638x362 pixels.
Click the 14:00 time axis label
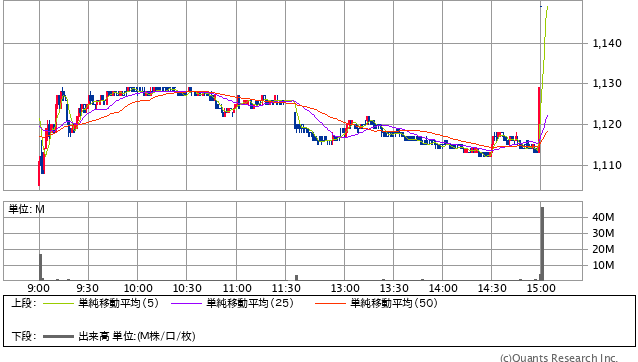tap(443, 288)
